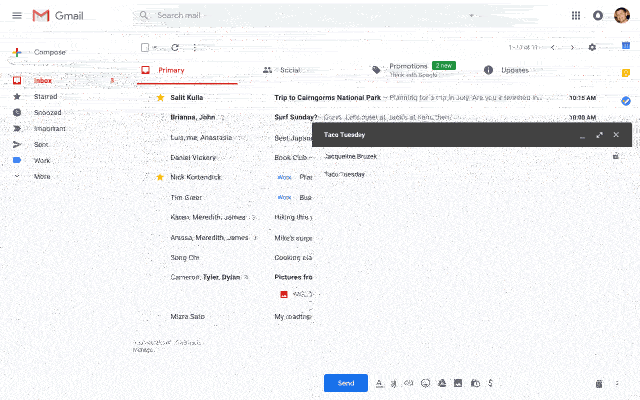Unstar the Nick Kortendick email
The width and height of the screenshot is (640, 400).
click(160, 177)
